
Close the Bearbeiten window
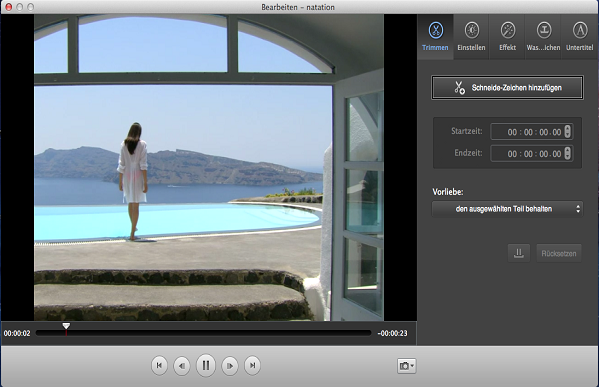8,7
